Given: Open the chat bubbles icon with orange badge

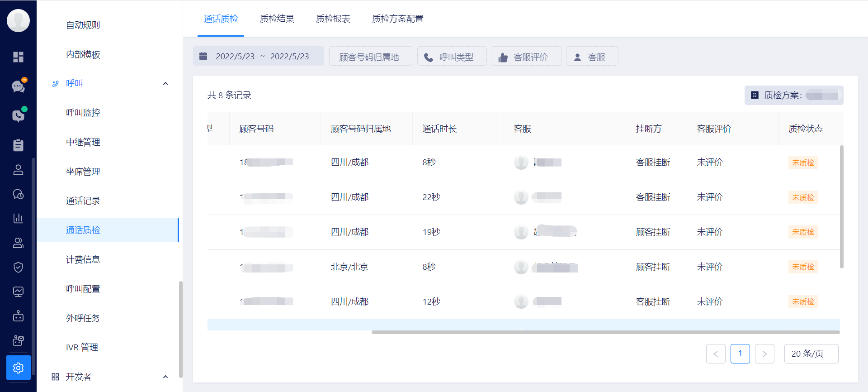Looking at the screenshot, I should click(x=19, y=86).
